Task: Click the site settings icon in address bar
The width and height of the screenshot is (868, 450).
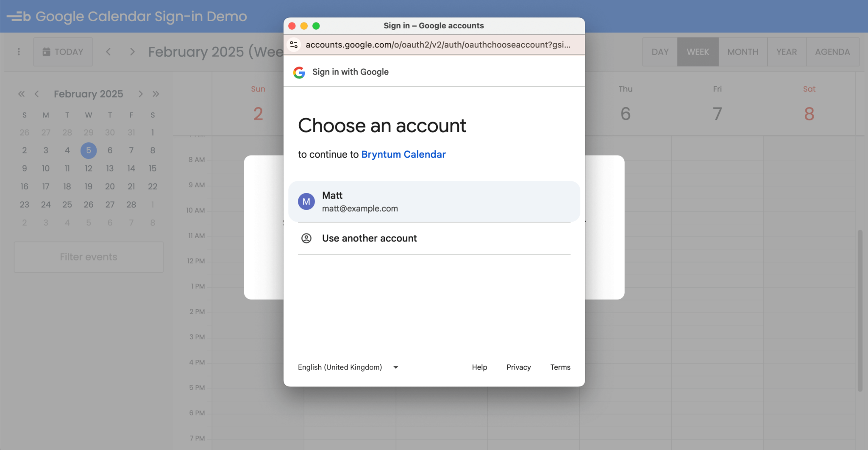Action: coord(294,44)
